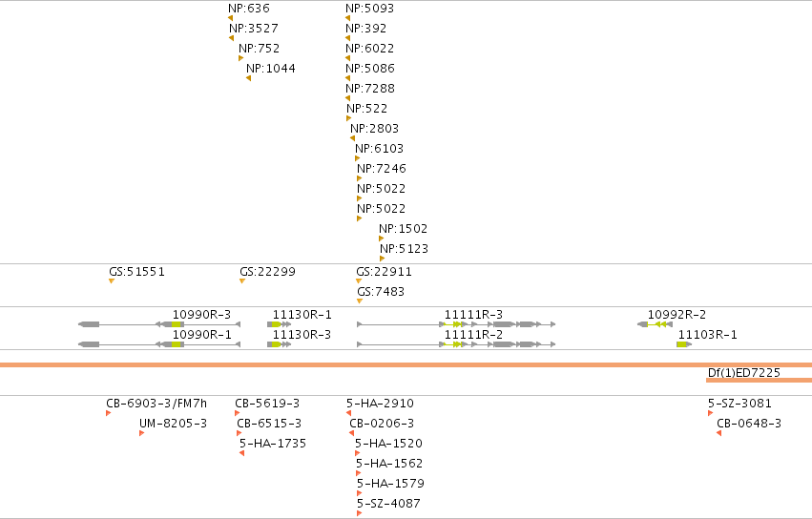Viewport: 812px width, 519px height.
Task: Select the GS:51551 label
Action: 136,272
